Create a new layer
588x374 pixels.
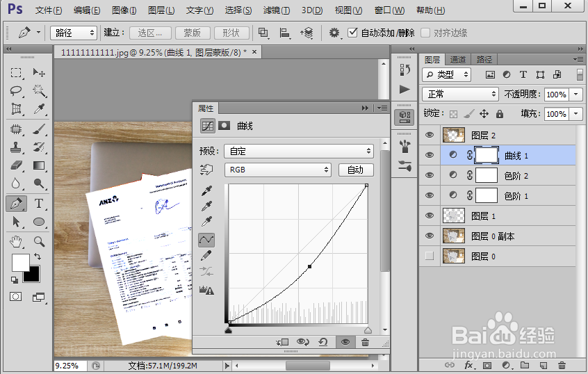click(544, 366)
